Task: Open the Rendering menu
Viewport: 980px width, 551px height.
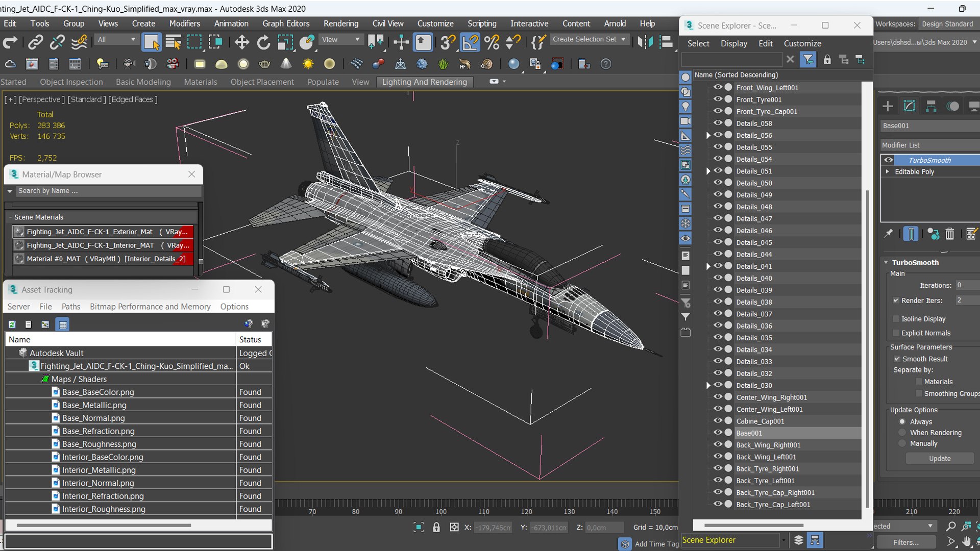Action: [x=340, y=23]
